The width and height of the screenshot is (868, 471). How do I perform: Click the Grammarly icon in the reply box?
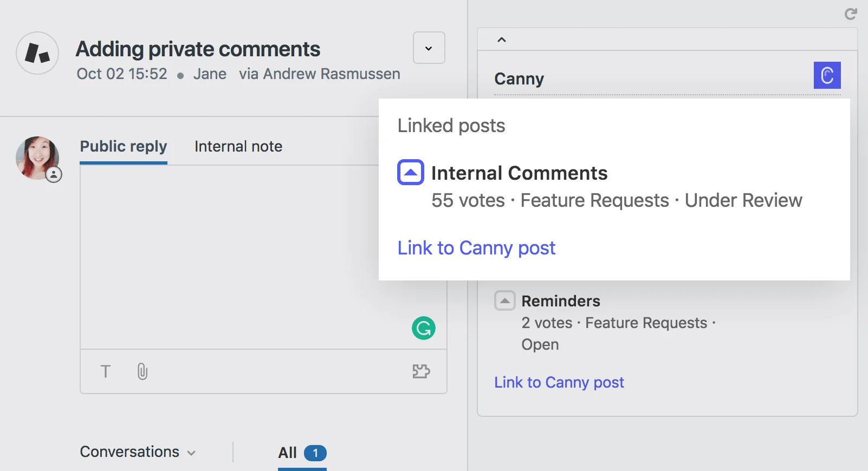click(x=423, y=328)
